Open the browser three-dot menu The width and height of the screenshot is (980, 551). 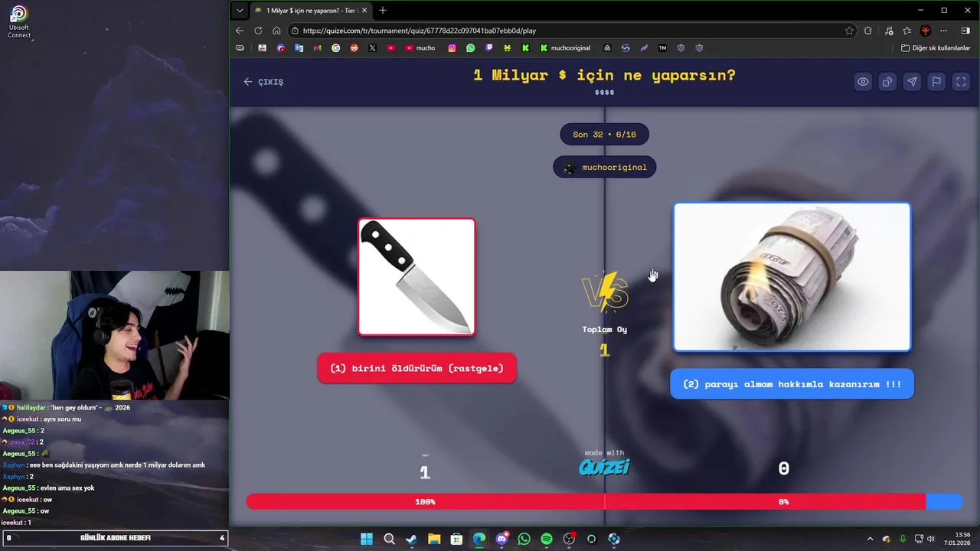944,31
